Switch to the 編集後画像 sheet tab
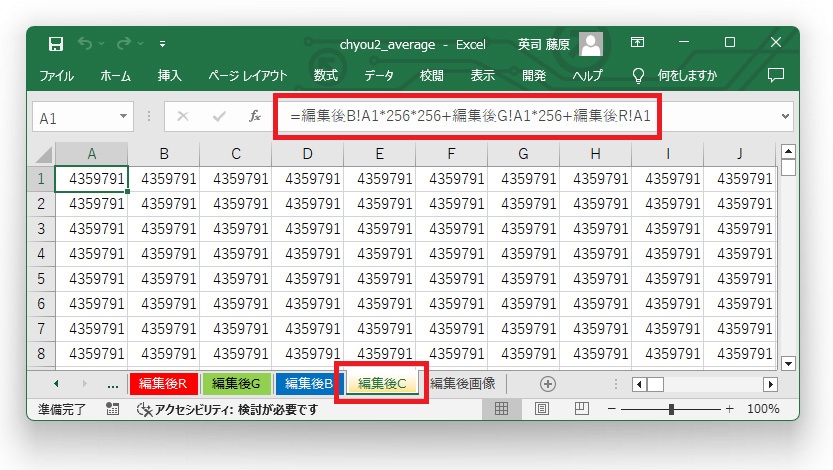Image resolution: width=833 pixels, height=470 pixels. coord(463,383)
